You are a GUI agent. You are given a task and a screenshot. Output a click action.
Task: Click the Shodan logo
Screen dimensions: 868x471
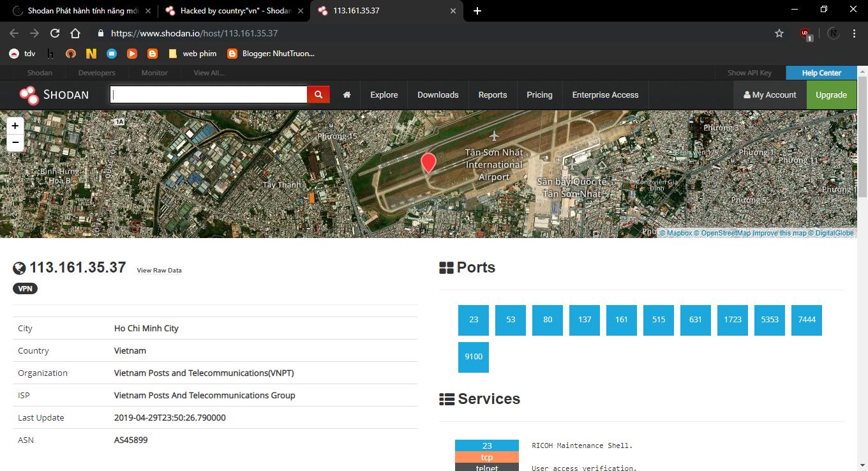tap(54, 94)
